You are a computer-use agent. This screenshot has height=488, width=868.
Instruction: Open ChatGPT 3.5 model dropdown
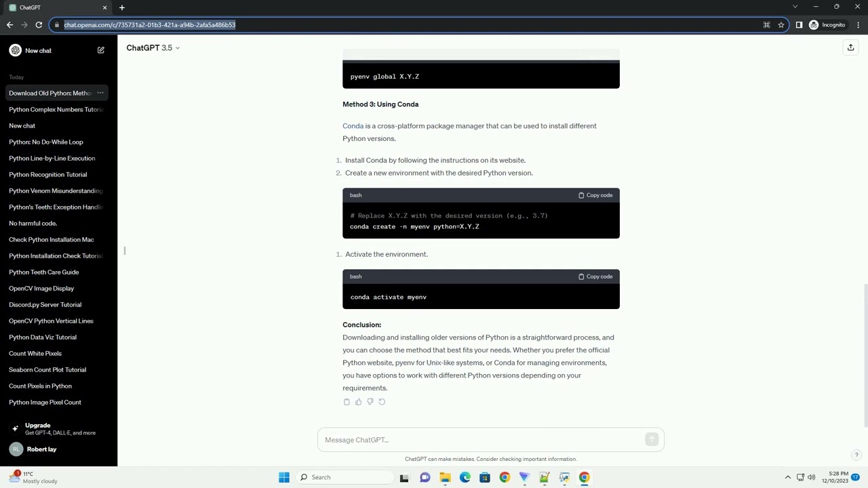[x=153, y=47]
